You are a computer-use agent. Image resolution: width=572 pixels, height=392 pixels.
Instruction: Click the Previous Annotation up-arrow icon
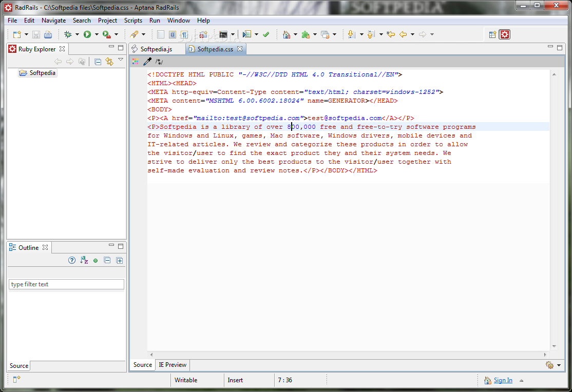click(x=371, y=35)
